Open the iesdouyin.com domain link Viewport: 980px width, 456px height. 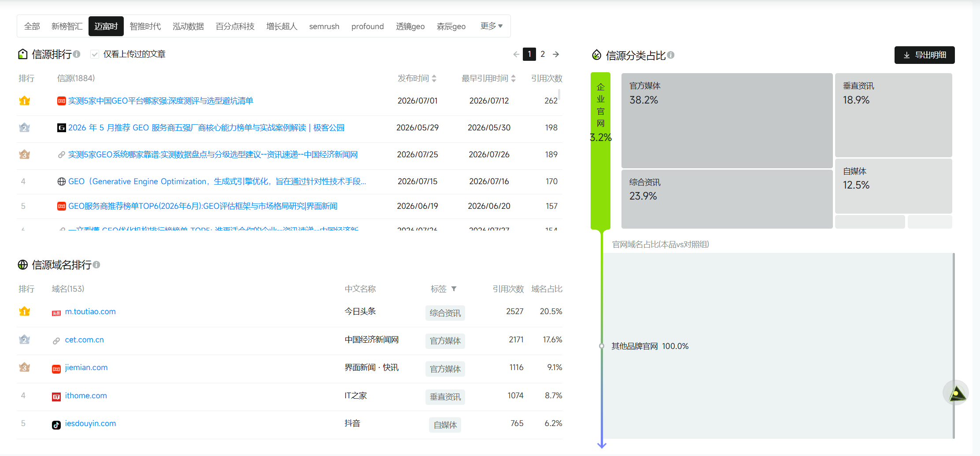(90, 423)
